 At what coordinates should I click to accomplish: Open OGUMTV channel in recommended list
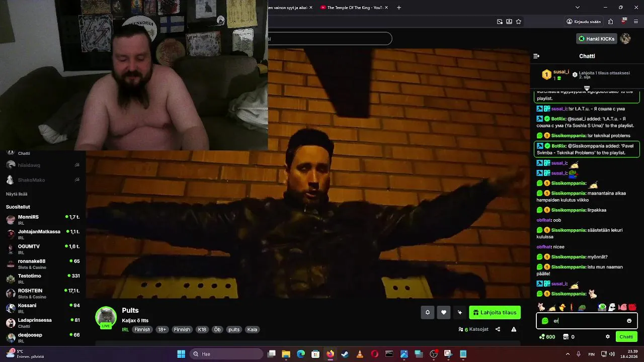pyautogui.click(x=43, y=249)
